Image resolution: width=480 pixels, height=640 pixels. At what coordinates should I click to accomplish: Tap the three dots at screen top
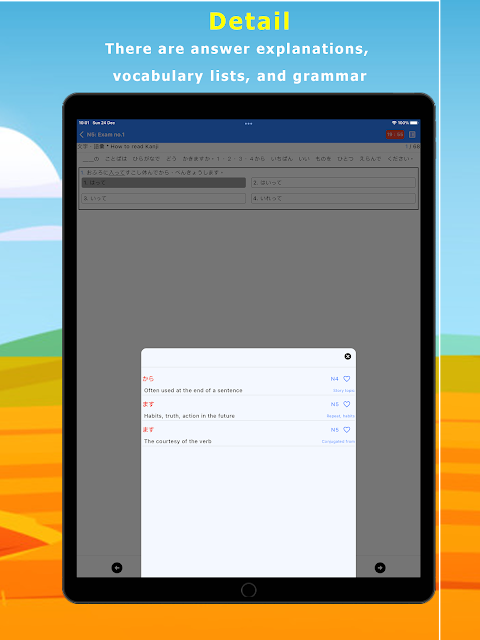coord(249,123)
